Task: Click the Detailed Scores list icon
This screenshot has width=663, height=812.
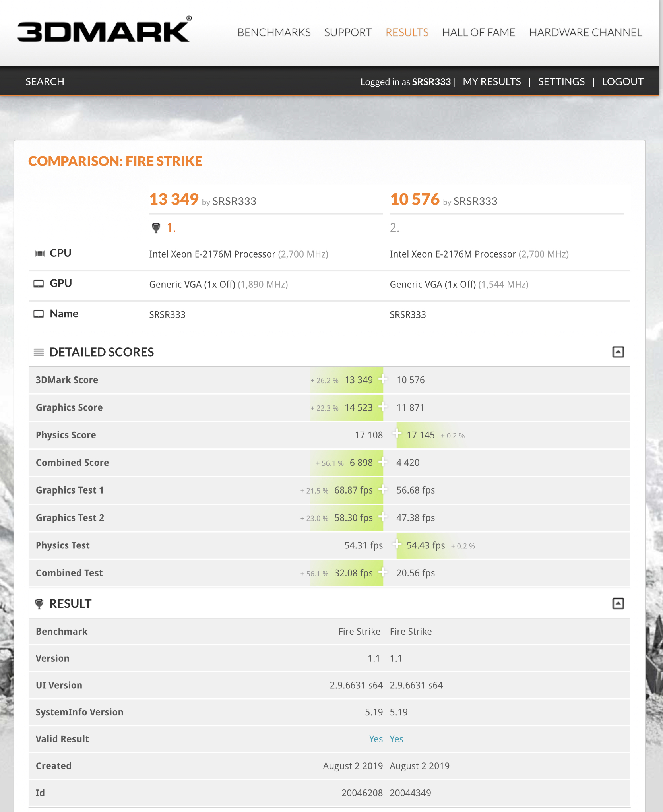Action: [x=39, y=352]
